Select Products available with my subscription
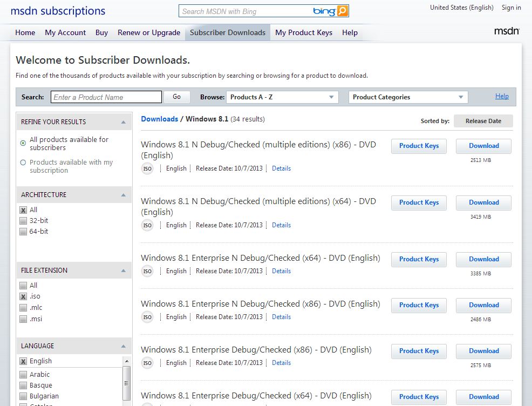532x406 pixels. pos(23,163)
